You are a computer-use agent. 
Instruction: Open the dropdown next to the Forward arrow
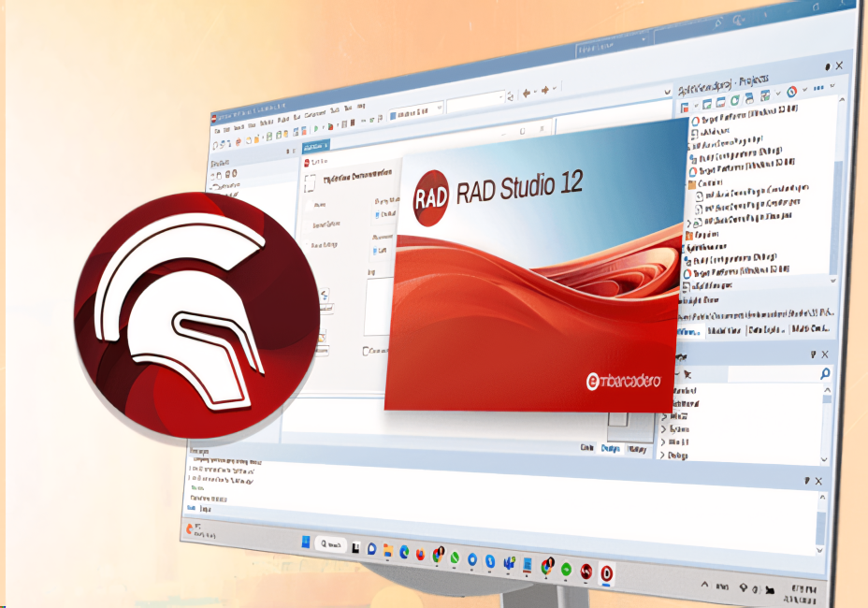[x=555, y=88]
